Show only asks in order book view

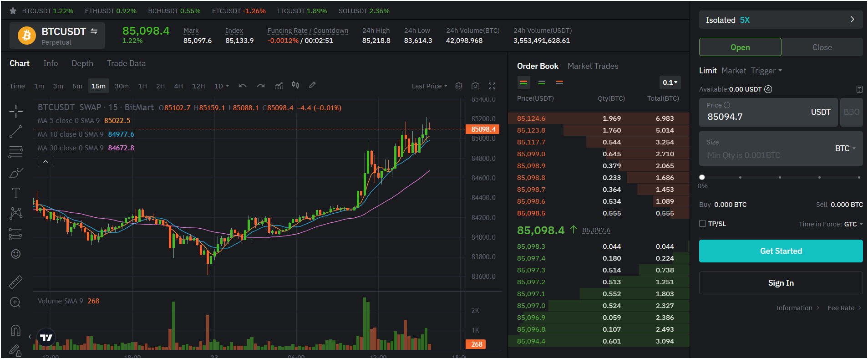coord(560,82)
